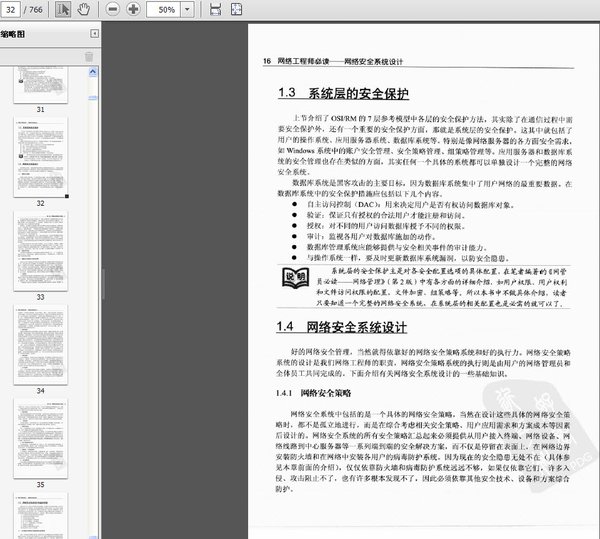Click the thumbnail page label 35
The width and height of the screenshot is (600, 539).
[x=41, y=484]
